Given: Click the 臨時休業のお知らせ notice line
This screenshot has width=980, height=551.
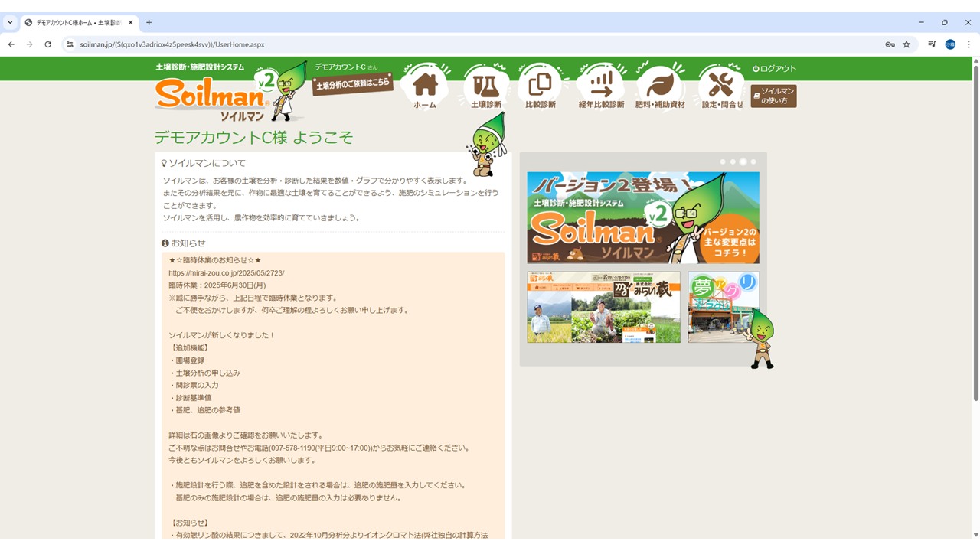Looking at the screenshot, I should (x=215, y=260).
